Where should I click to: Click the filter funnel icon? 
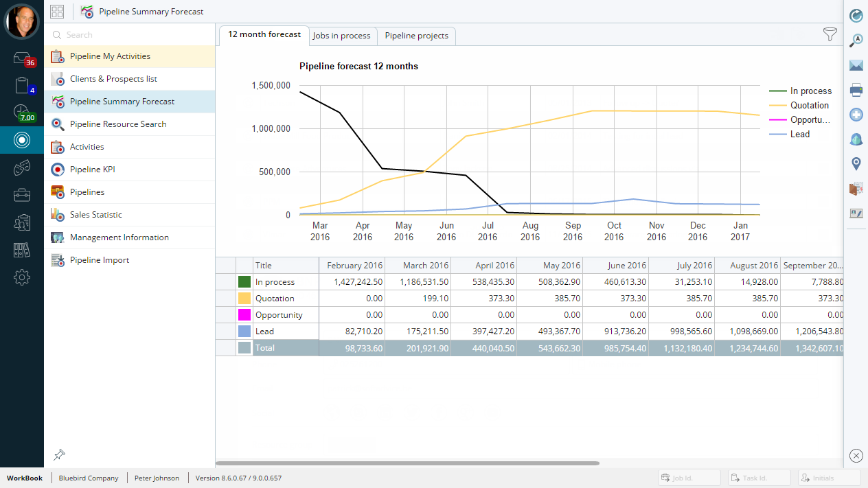point(830,34)
